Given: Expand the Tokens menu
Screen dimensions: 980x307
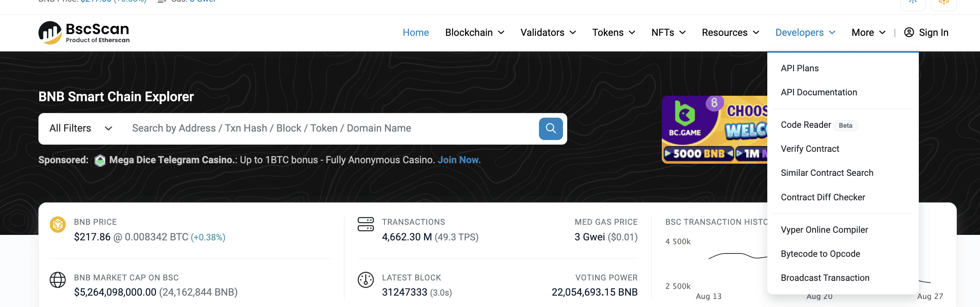Looking at the screenshot, I should (614, 32).
